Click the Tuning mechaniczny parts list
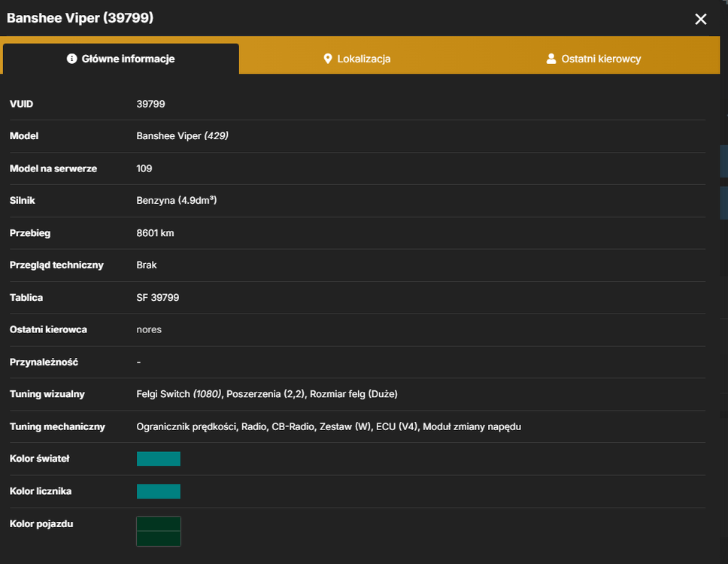The image size is (728, 564). [329, 426]
